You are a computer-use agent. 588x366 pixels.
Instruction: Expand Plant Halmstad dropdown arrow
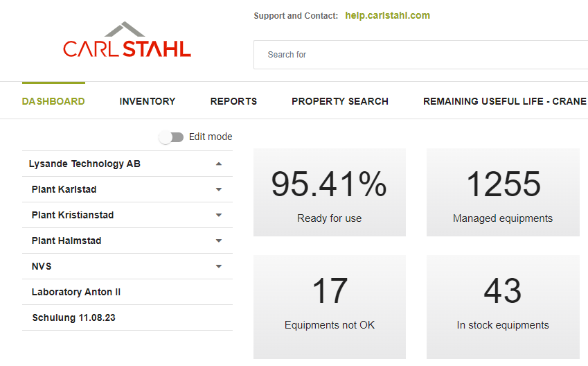pos(219,241)
